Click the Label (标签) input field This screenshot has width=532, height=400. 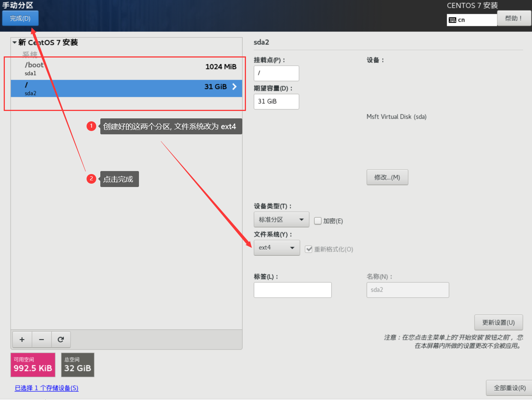click(293, 290)
